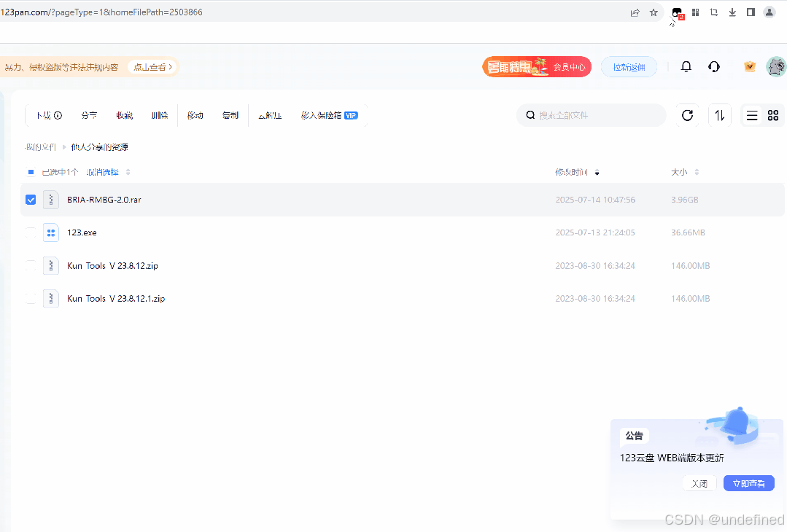
Task: Click 移动 in the file toolbar
Action: pyautogui.click(x=195, y=115)
